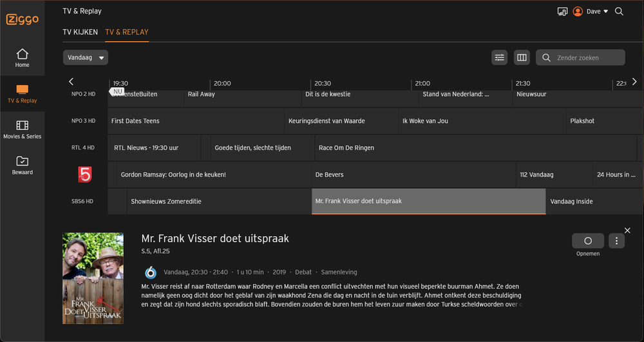Click the Mr. Frank Visser poster thumbnail
Screen dimensions: 644x342
(93, 278)
